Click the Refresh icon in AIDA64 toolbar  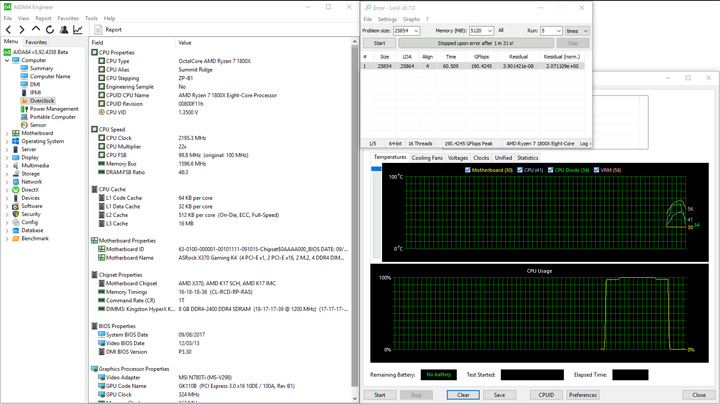50,30
